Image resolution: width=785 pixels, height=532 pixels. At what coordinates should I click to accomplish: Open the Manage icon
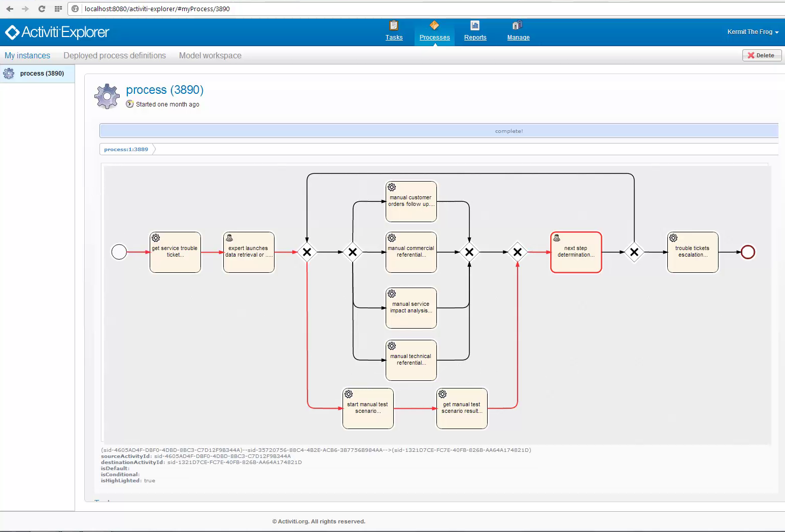click(518, 25)
